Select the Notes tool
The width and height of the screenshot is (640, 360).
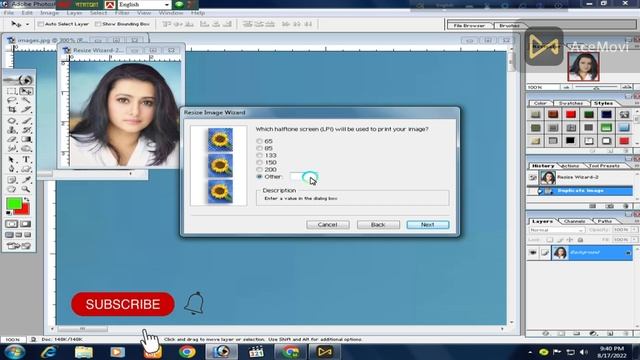(x=11, y=180)
